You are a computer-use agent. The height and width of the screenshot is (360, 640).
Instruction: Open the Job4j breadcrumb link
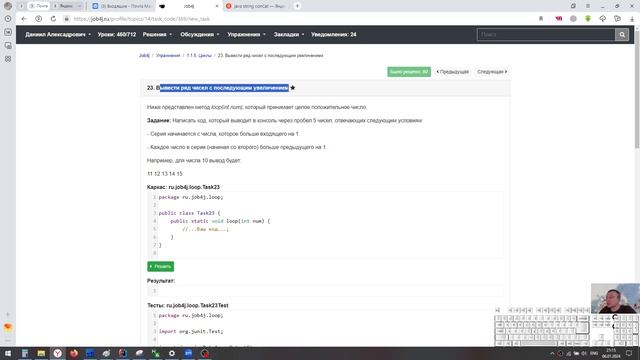pos(144,56)
